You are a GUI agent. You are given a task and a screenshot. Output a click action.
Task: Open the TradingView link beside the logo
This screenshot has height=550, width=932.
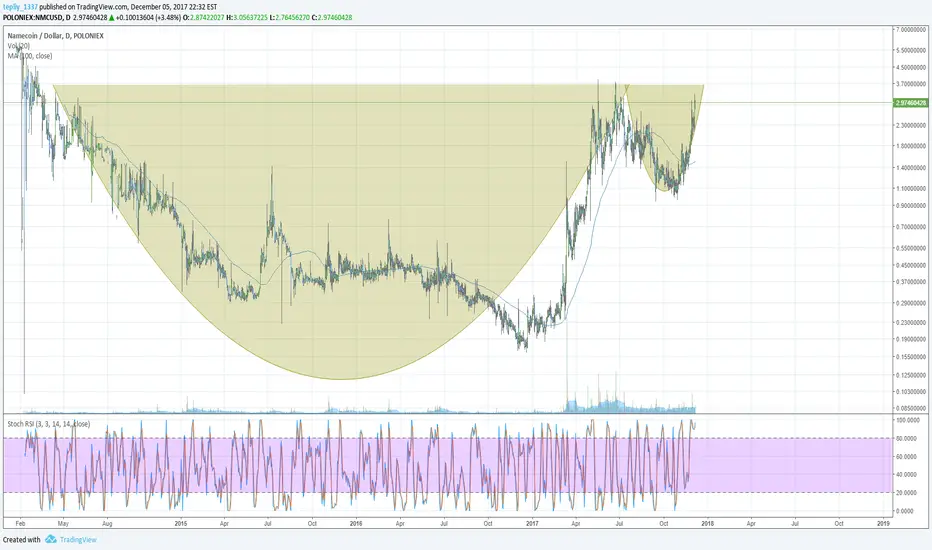(x=78, y=540)
